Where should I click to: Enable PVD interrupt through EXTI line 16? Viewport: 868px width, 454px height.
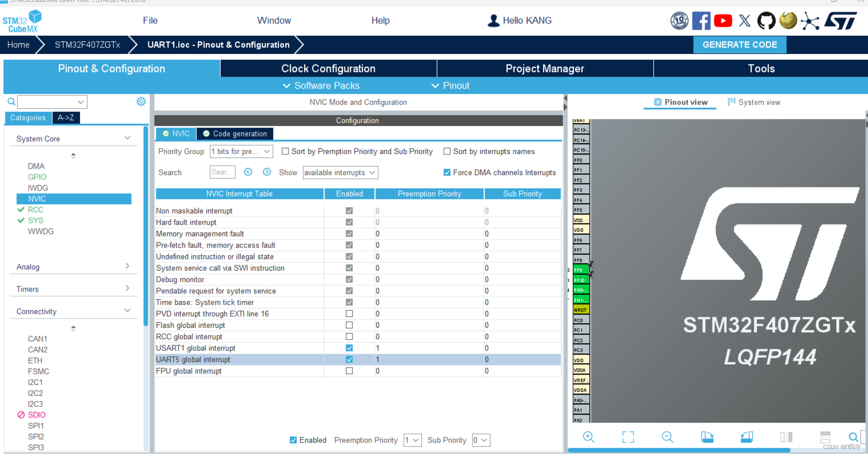[349, 314]
